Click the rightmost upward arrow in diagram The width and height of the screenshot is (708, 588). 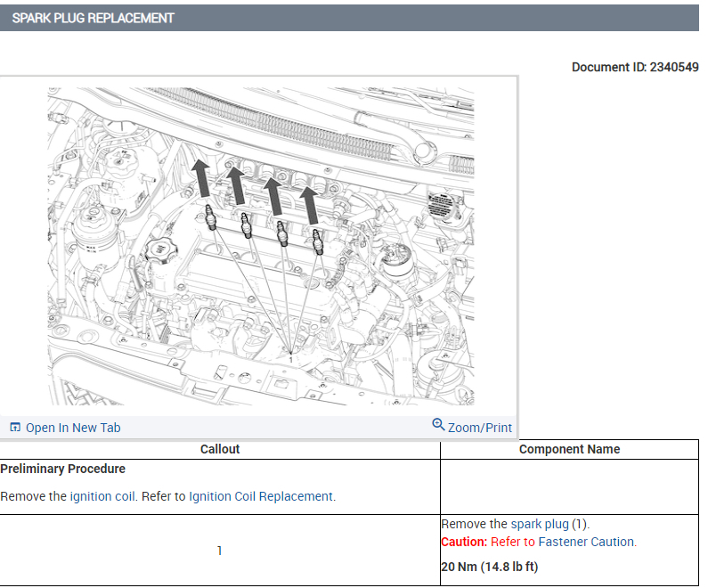pyautogui.click(x=309, y=204)
